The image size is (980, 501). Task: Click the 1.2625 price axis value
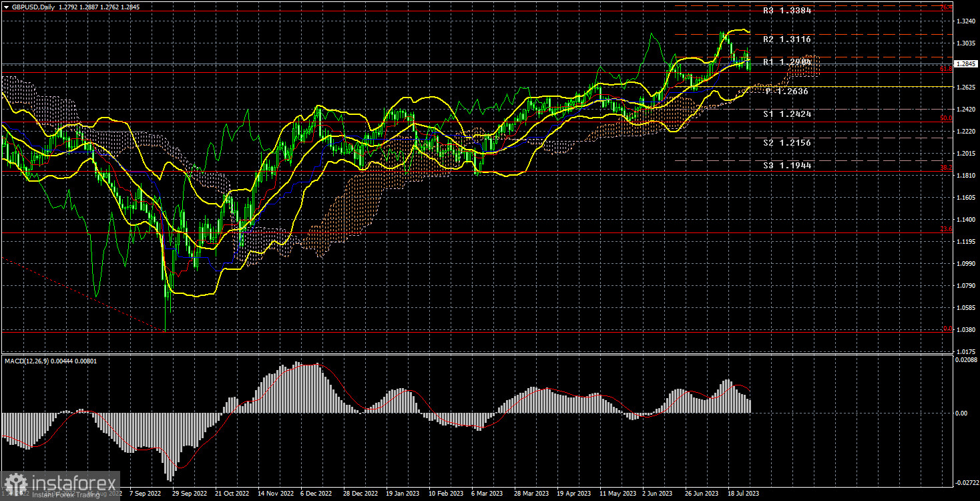coord(966,88)
